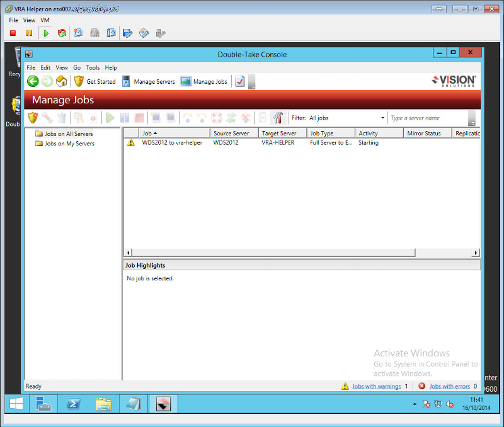Image resolution: width=504 pixels, height=427 pixels.
Task: Reset the VM with the red-green arrows icon
Action: pyautogui.click(x=62, y=33)
